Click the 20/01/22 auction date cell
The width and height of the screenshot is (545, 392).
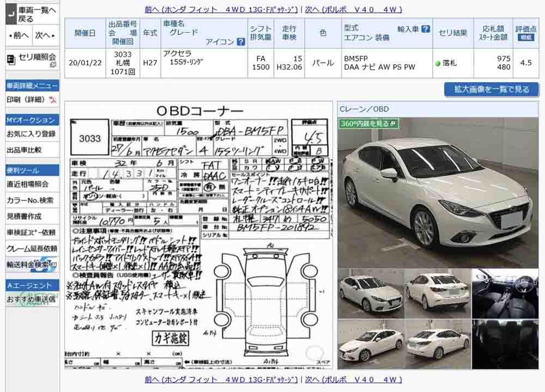pos(85,63)
